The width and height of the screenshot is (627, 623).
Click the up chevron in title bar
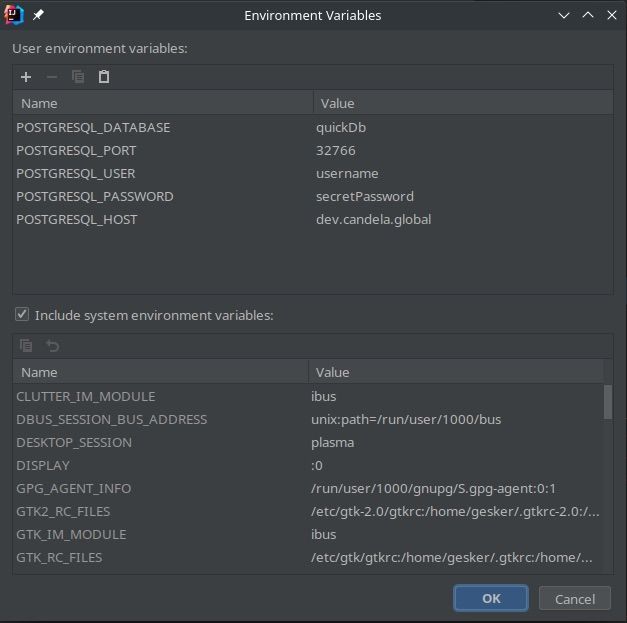[588, 15]
